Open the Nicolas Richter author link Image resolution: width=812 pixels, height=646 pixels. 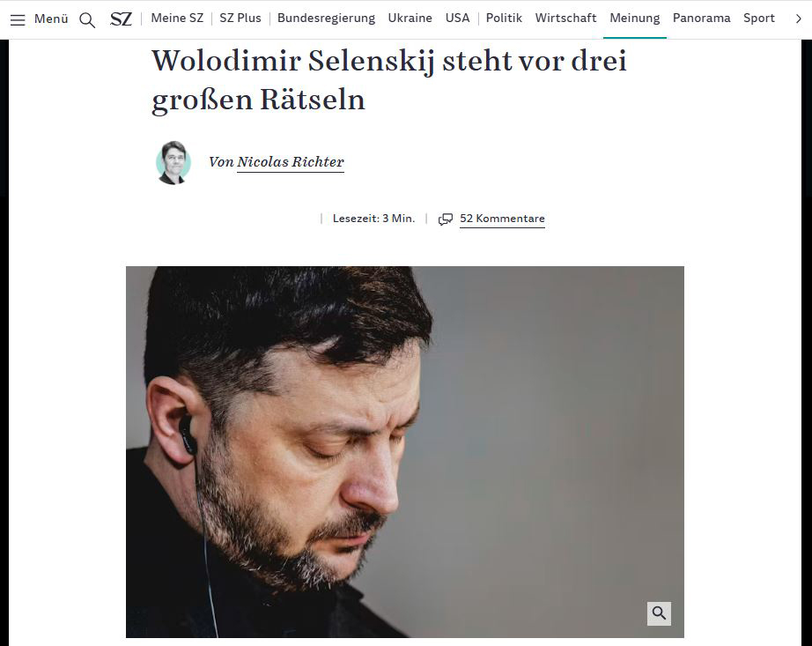[x=291, y=162]
